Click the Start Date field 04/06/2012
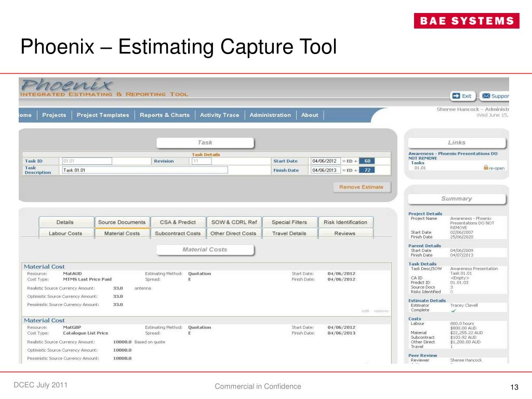 coord(325,161)
